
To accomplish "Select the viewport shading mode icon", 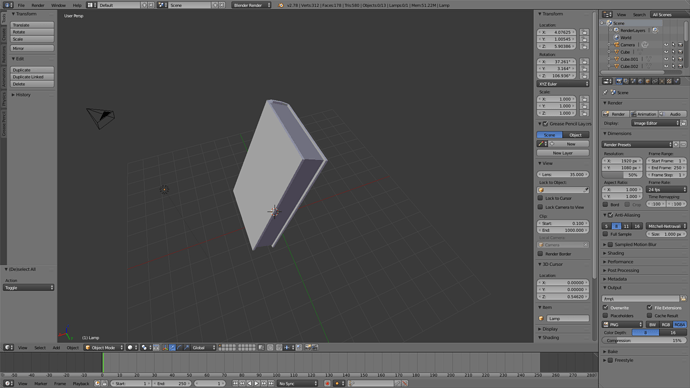I will pyautogui.click(x=131, y=348).
